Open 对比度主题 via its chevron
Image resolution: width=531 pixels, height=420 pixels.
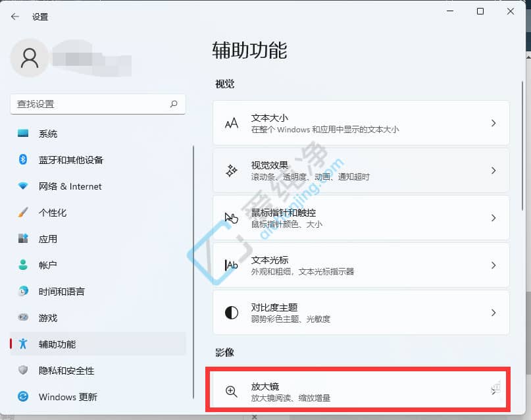(x=493, y=313)
